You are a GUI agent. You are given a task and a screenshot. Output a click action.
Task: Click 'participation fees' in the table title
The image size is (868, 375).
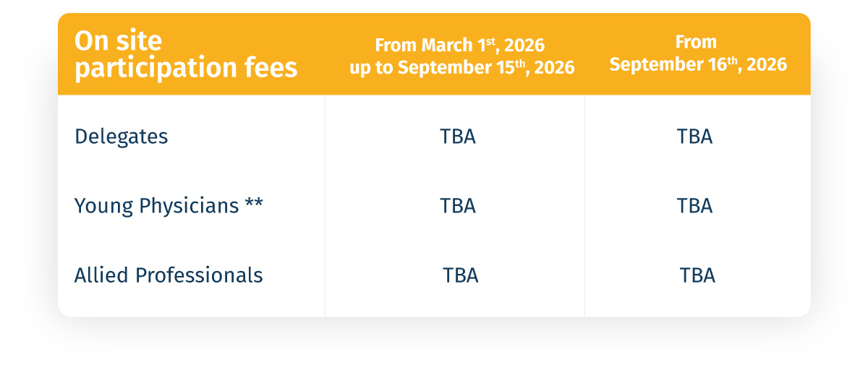pyautogui.click(x=186, y=67)
